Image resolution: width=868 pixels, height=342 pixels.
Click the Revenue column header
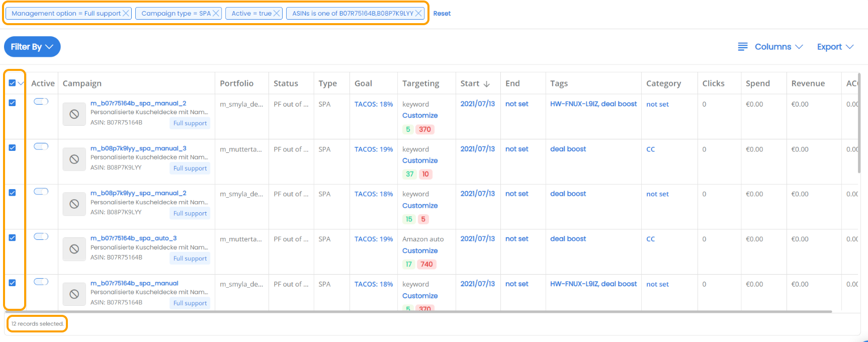(808, 83)
